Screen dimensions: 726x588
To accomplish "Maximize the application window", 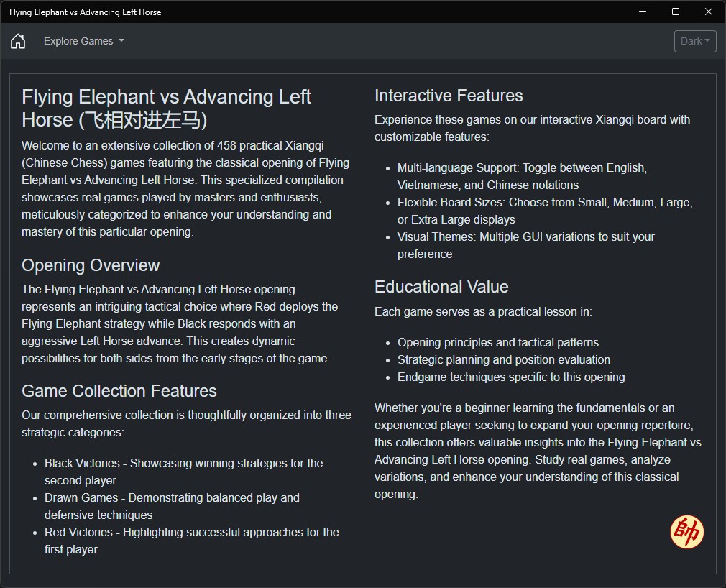I will click(676, 12).
